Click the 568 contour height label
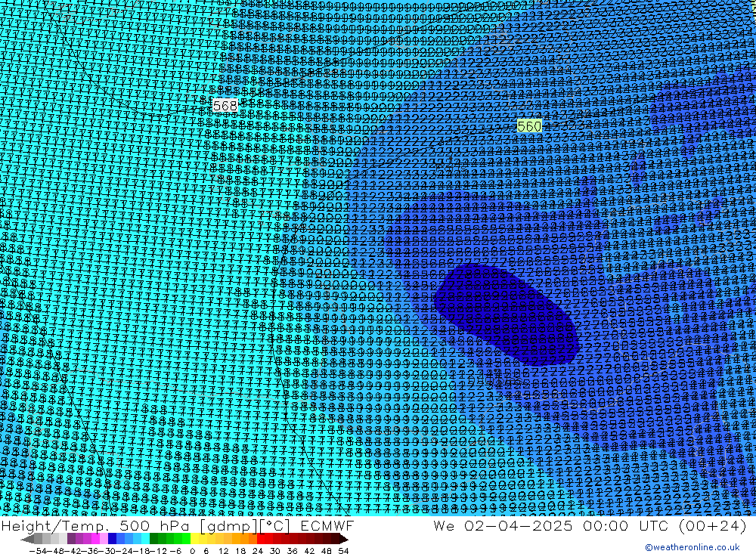Screen dimensions: 756x554 [x=225, y=106]
